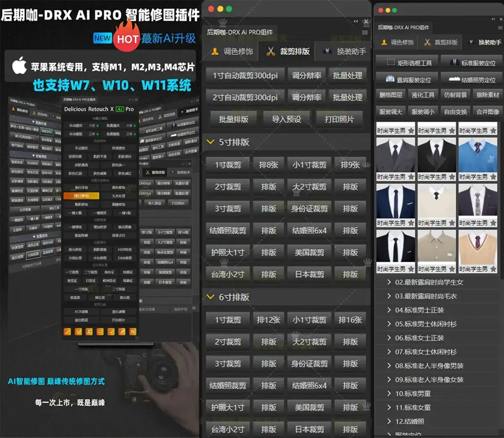Expand 11.标准女童 folder
Viewport: 504px width, 438px height.
tap(389, 407)
